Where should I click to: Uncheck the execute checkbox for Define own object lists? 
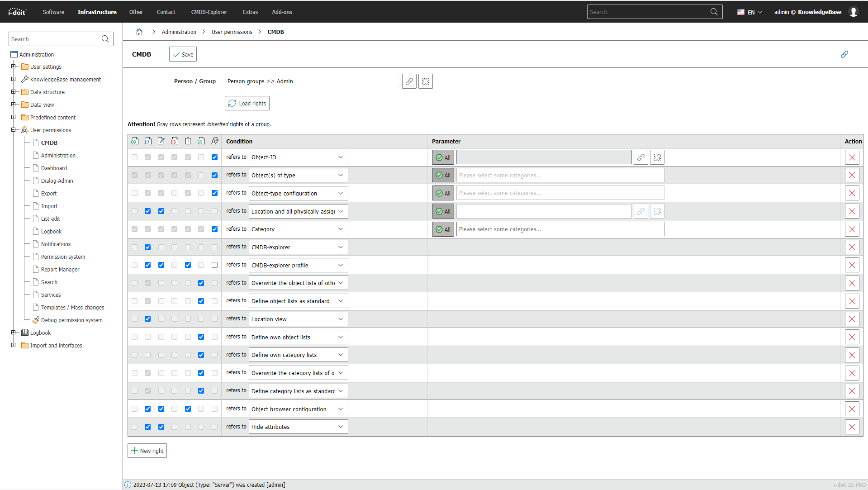point(201,337)
